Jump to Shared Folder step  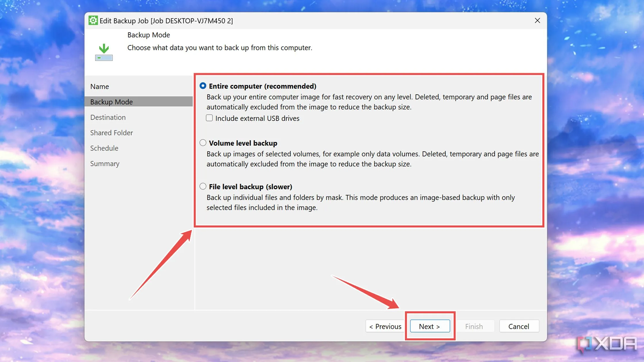point(112,133)
